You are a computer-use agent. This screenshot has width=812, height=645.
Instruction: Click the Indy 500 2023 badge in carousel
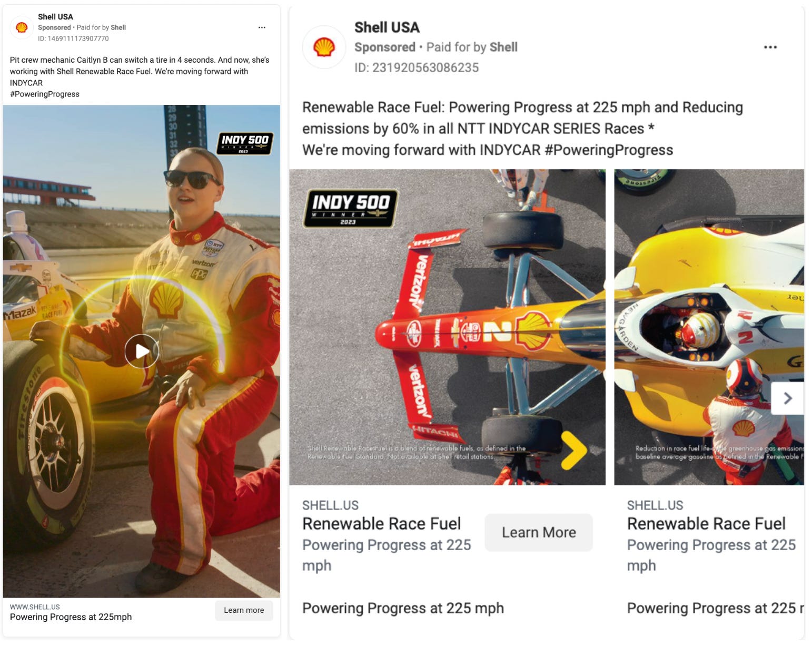pyautogui.click(x=350, y=209)
